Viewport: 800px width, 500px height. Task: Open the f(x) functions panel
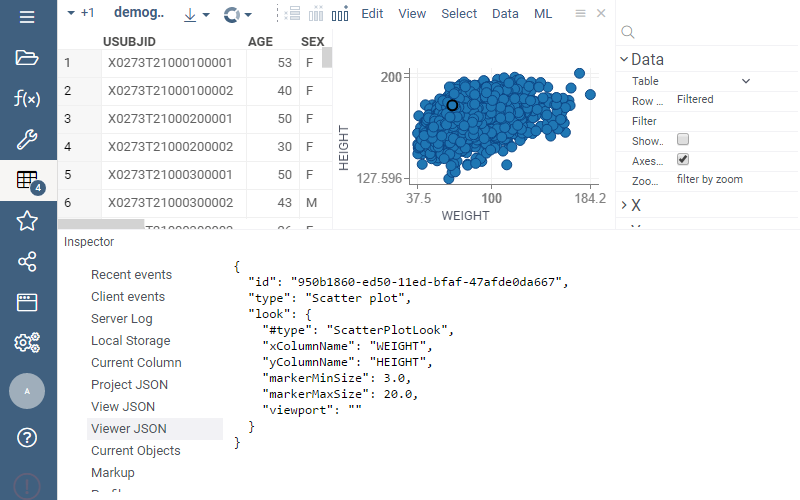coord(27,98)
